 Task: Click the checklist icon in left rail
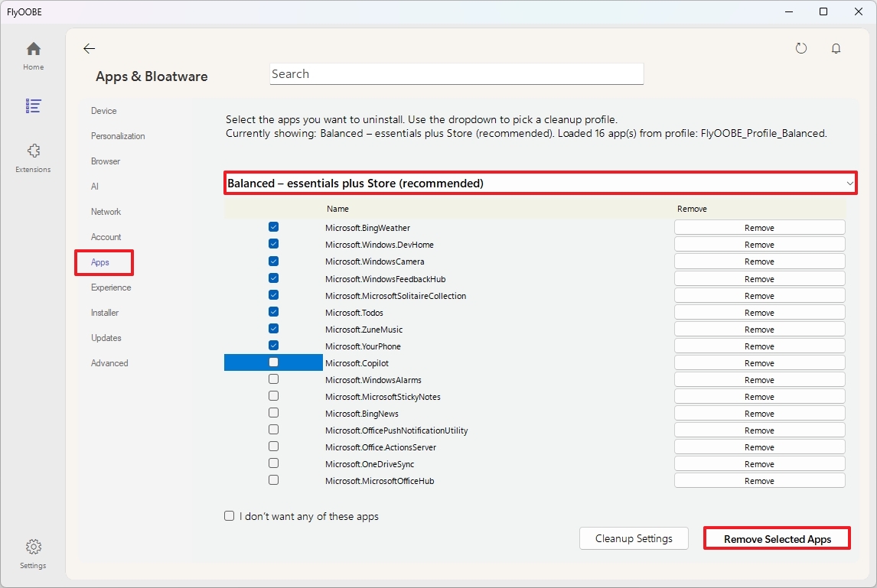pos(33,106)
